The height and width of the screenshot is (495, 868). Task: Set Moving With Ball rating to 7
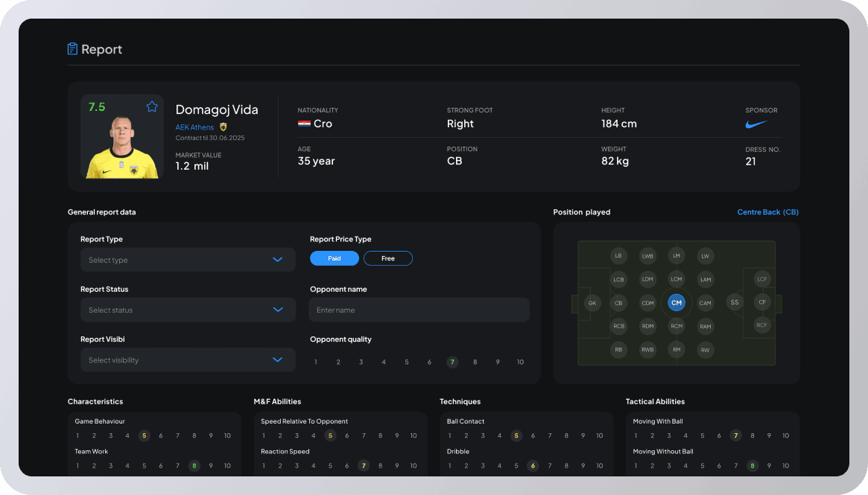[735, 436]
